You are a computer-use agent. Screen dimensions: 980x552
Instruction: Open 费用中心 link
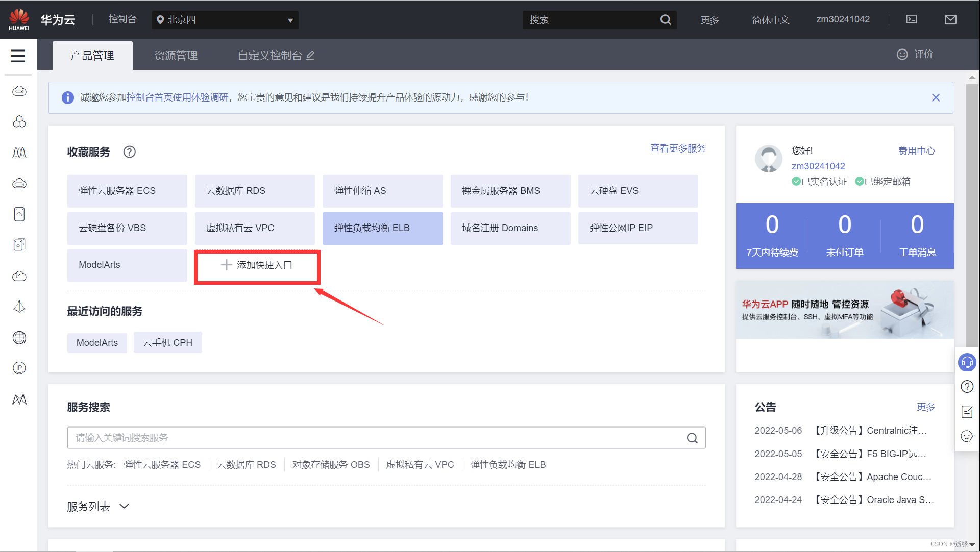coord(917,151)
